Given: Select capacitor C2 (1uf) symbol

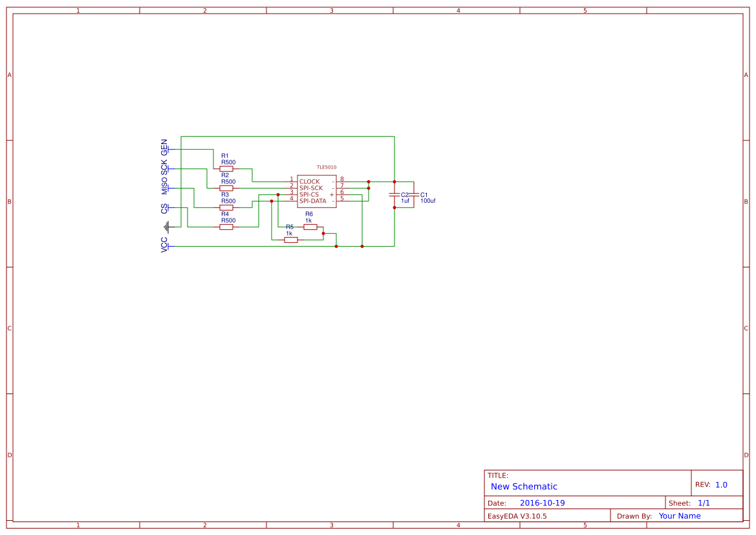Looking at the screenshot, I should click(x=394, y=194).
